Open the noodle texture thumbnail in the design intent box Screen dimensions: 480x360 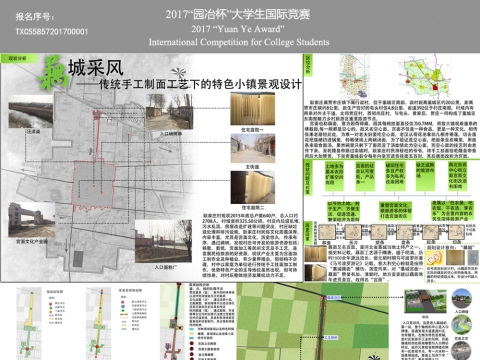455,257
